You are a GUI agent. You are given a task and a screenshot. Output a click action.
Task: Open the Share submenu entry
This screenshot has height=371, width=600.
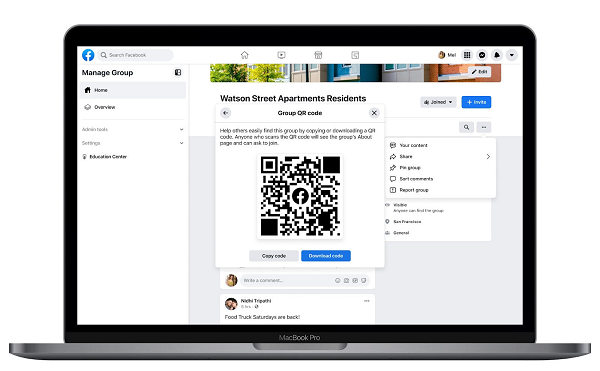tap(440, 156)
